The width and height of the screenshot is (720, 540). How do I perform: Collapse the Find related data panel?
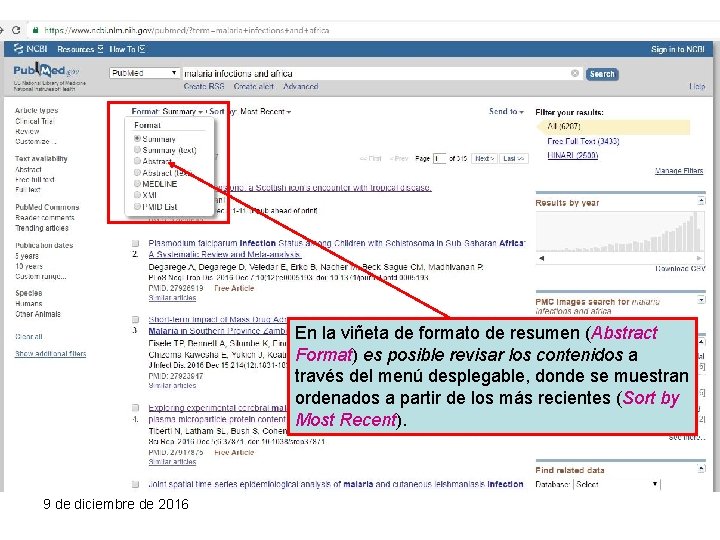click(701, 469)
